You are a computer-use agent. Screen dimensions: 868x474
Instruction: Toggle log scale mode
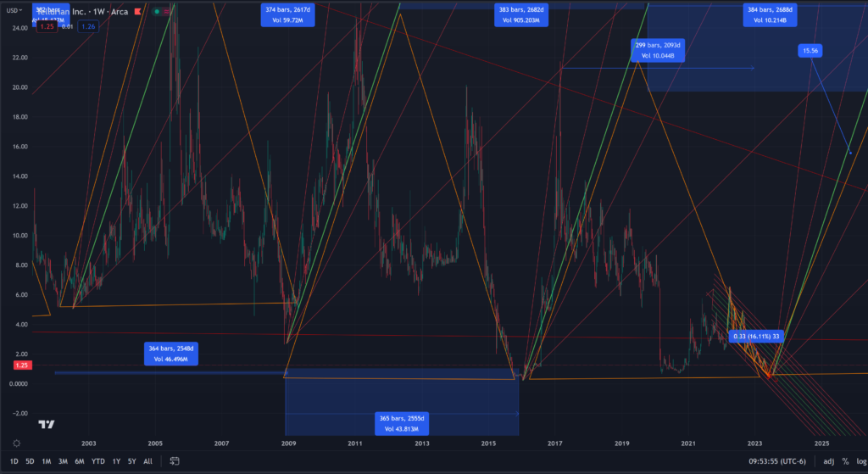click(x=859, y=461)
